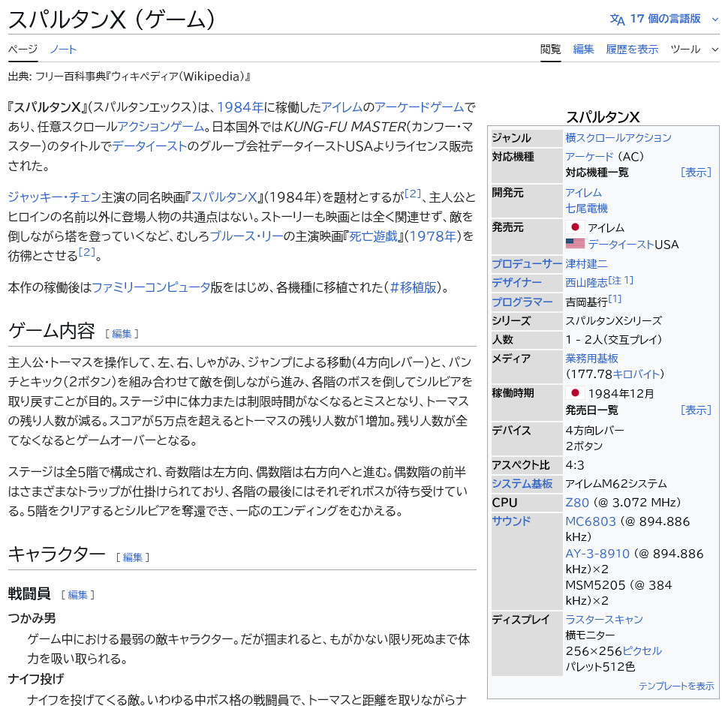The width and height of the screenshot is (728, 706).
Task: Switch to the ノート tab
Action: [63, 50]
